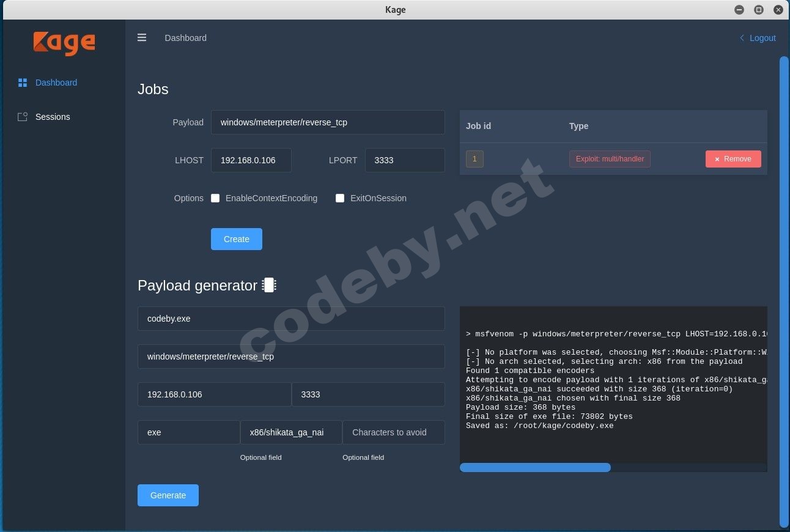
Task: Click the LPORT label
Action: pos(343,160)
